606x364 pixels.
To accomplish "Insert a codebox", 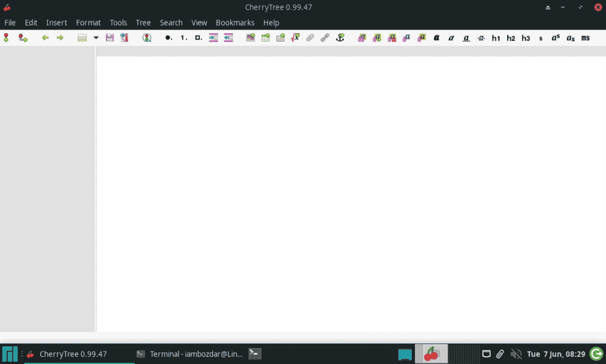I will 280,37.
